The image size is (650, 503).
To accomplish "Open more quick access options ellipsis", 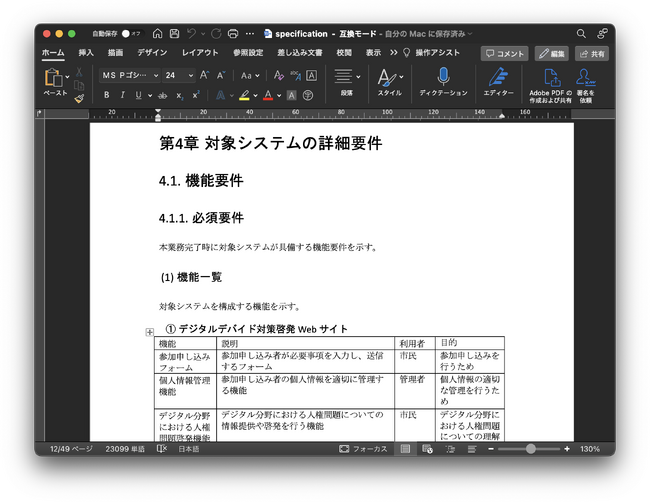I will tap(250, 34).
